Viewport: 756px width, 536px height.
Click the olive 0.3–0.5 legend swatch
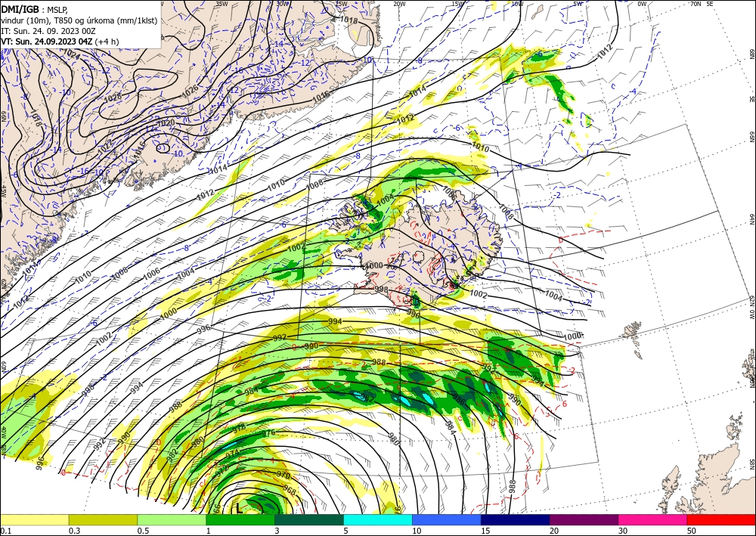tap(103, 519)
